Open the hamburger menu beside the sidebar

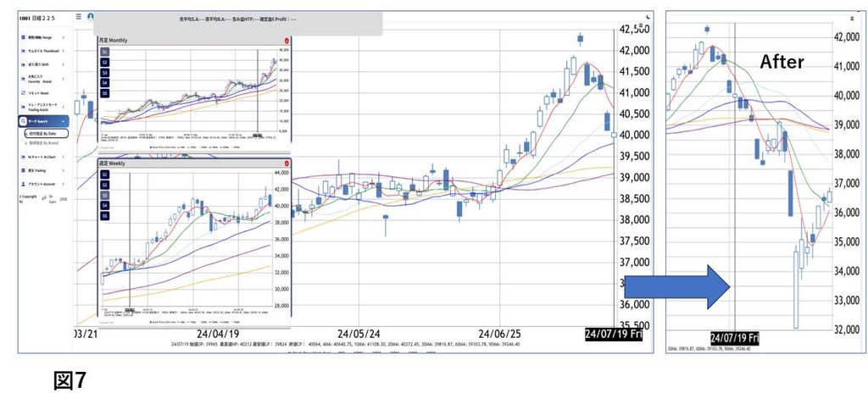tap(78, 17)
